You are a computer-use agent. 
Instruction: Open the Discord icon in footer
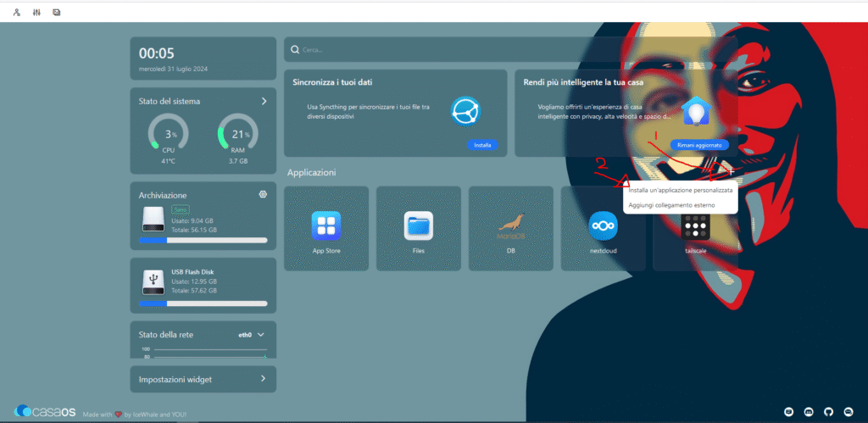(809, 412)
